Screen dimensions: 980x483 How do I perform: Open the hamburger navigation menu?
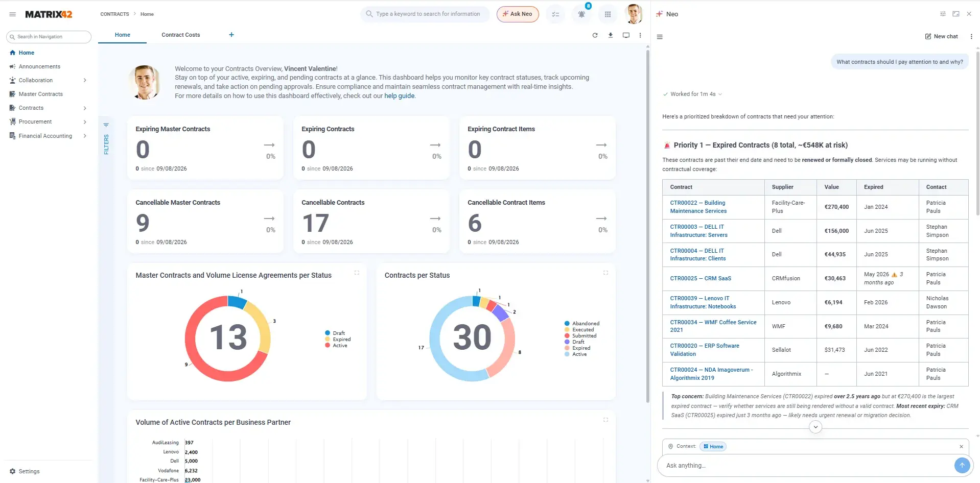[x=12, y=14]
